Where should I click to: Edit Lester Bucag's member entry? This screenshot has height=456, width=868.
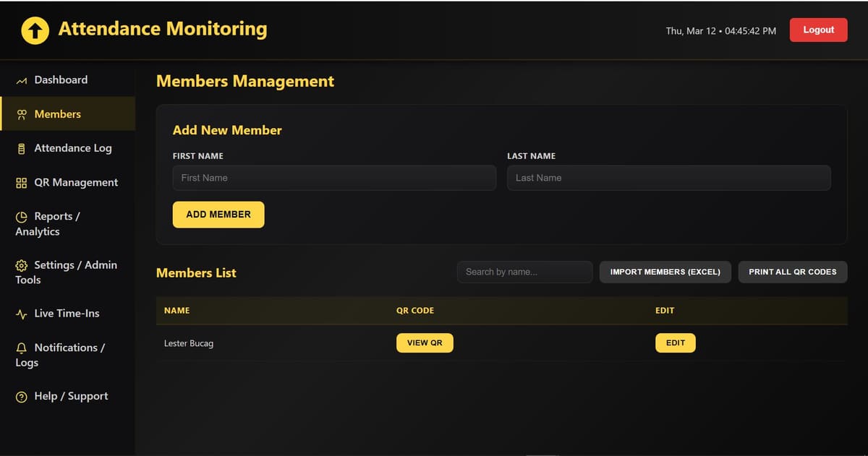[x=675, y=343]
